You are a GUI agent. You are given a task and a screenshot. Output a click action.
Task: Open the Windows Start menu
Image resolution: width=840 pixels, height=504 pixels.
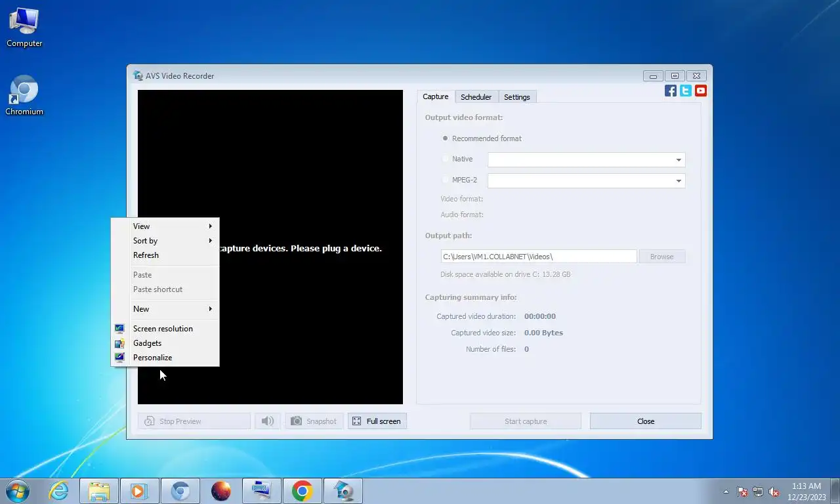[x=18, y=491]
